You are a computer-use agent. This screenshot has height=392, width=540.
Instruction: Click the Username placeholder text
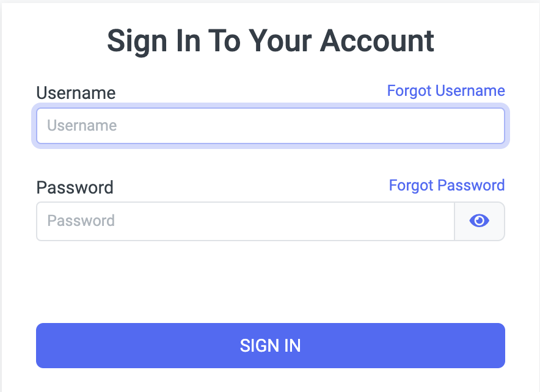[x=82, y=126]
